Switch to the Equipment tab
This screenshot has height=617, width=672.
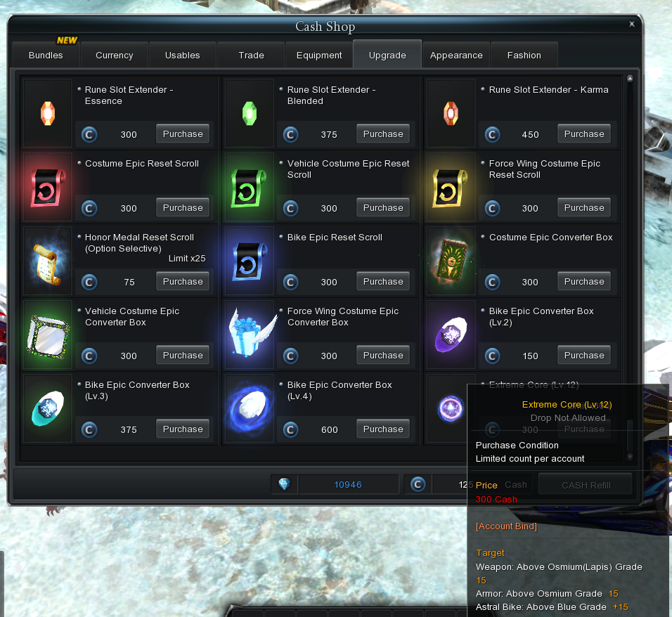(x=319, y=55)
